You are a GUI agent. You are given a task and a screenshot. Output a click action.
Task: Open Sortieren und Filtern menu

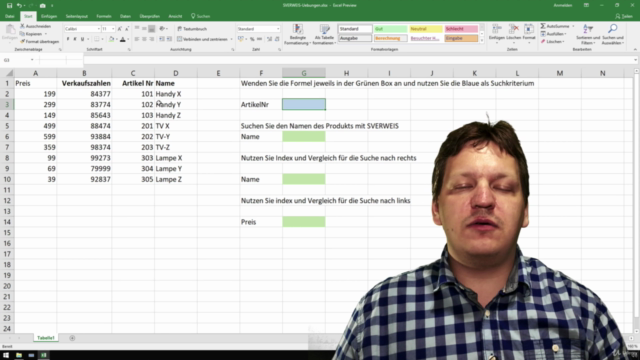[x=588, y=34]
